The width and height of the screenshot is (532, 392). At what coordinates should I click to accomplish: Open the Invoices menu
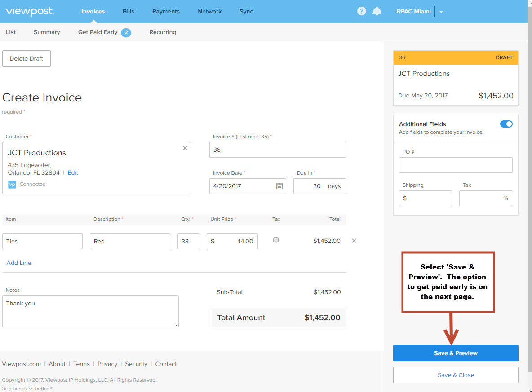93,12
